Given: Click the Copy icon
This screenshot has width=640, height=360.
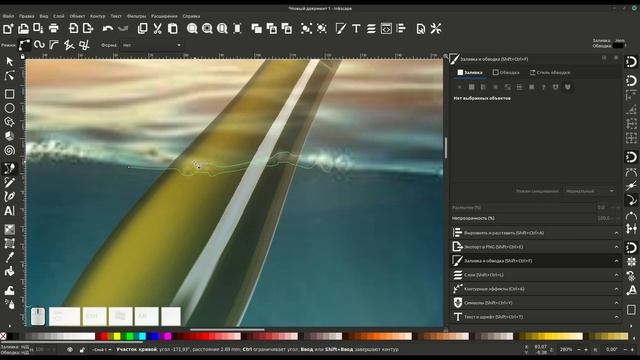Looking at the screenshot, I should pos(142,29).
